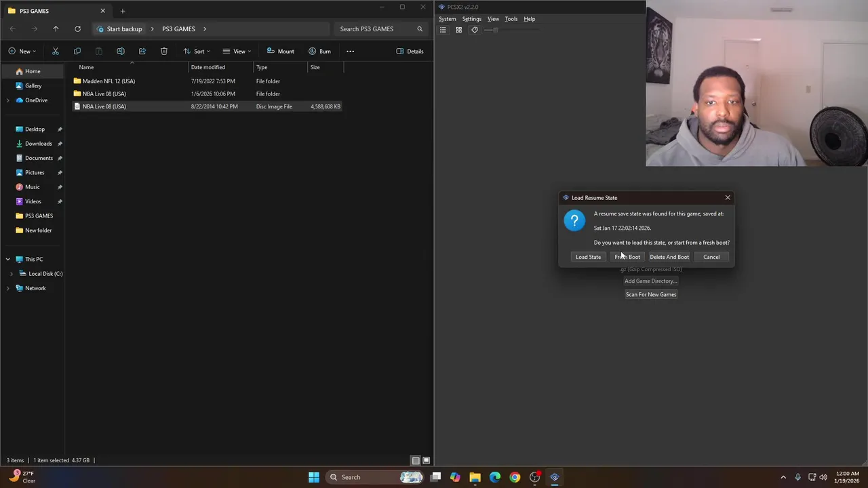Open Gallery in navigation pane
The width and height of the screenshot is (868, 488).
pyautogui.click(x=33, y=85)
